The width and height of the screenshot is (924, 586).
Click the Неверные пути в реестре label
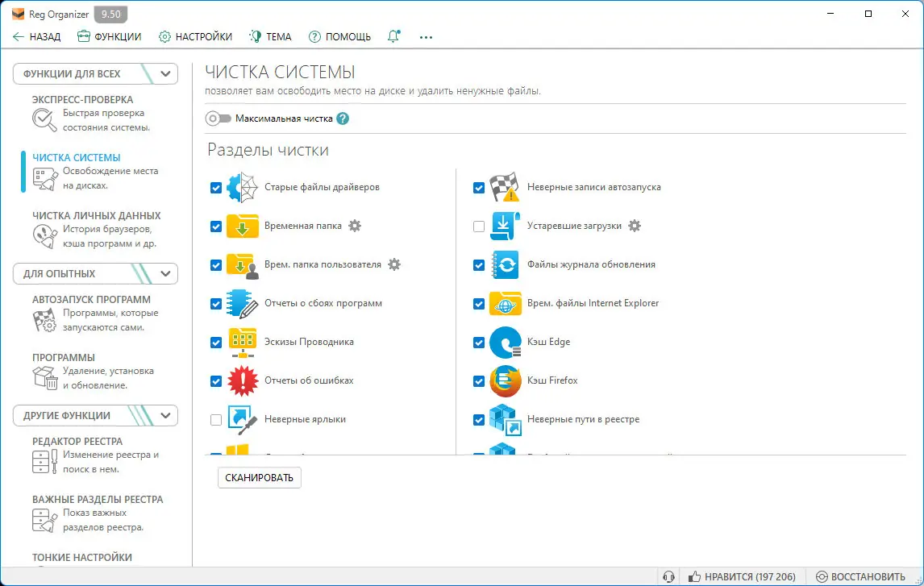584,419
